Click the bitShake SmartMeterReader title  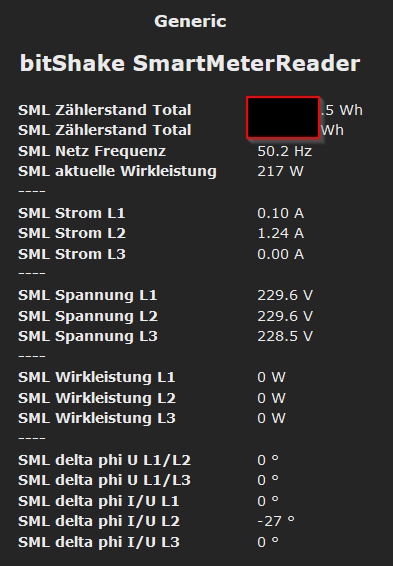190,63
